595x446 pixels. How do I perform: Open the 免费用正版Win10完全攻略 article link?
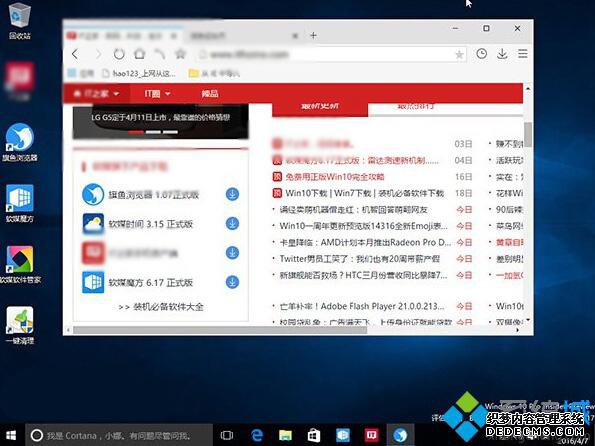335,177
